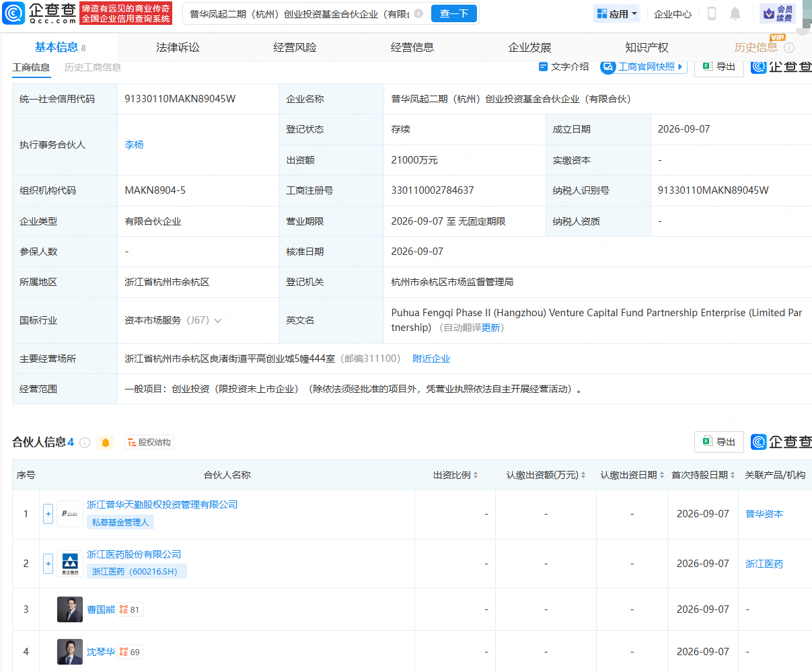The image size is (812, 672).
Task: Switch to 法律诉讼 tab
Action: point(178,47)
